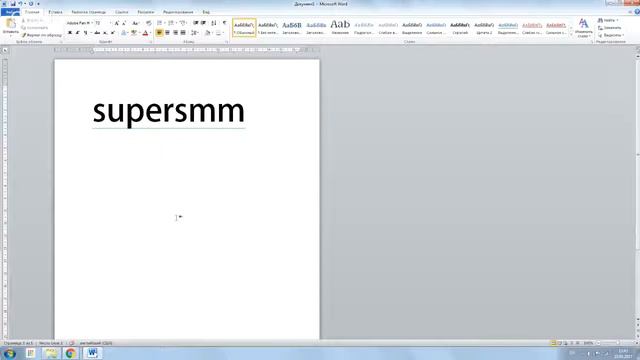Open Paragraph dialog launcher

coord(227,42)
